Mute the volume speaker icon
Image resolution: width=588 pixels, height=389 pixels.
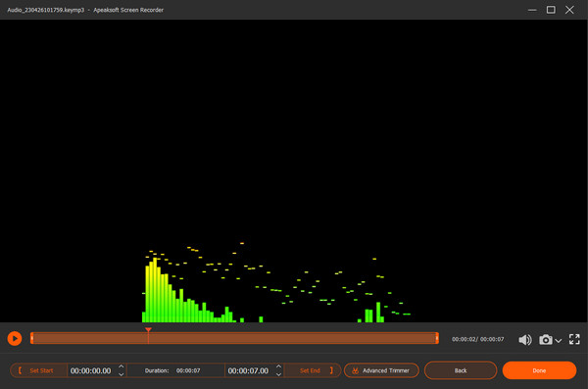[525, 339]
